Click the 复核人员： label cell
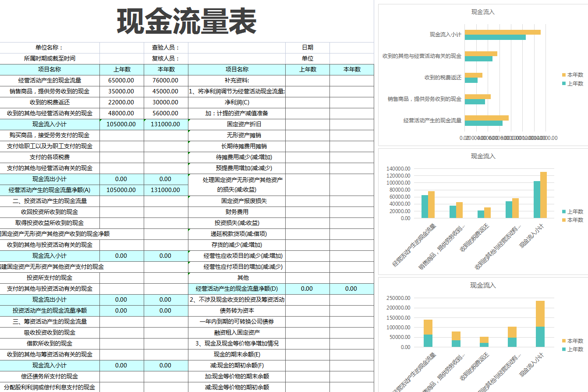588x392 pixels. coord(166,58)
